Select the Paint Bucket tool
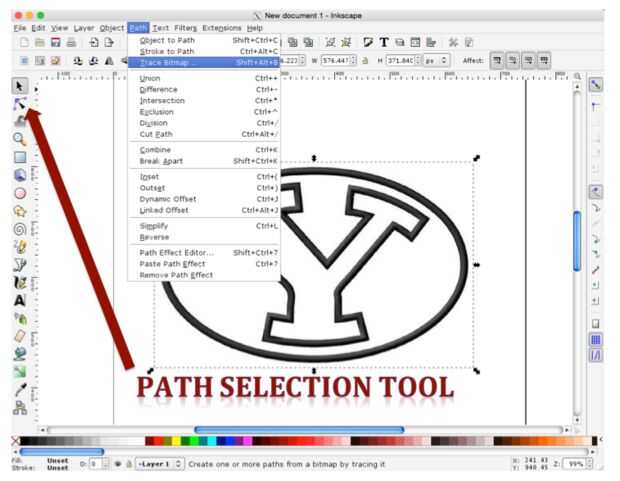This screenshot has width=620, height=481. (x=20, y=354)
